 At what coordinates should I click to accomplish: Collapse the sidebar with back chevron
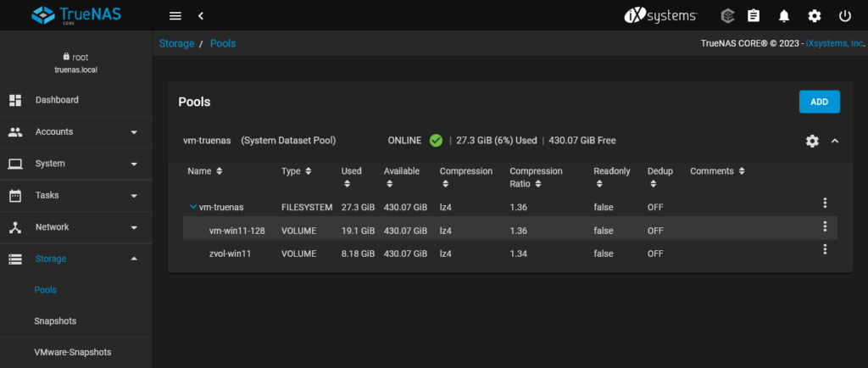click(201, 15)
